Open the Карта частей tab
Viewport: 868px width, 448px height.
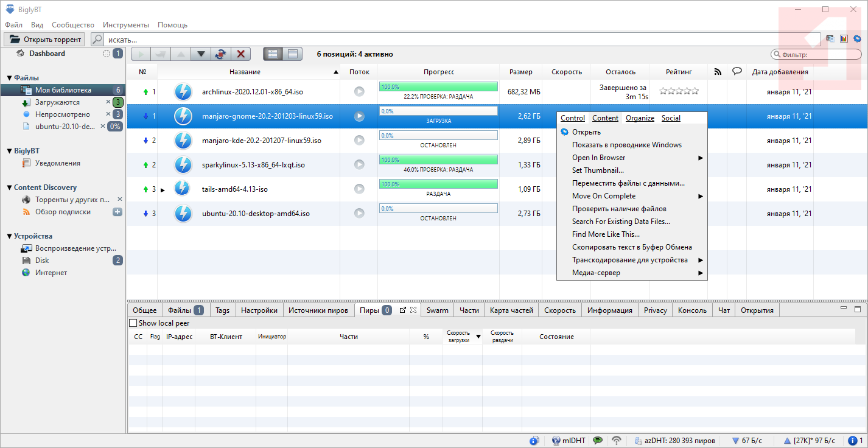(511, 310)
